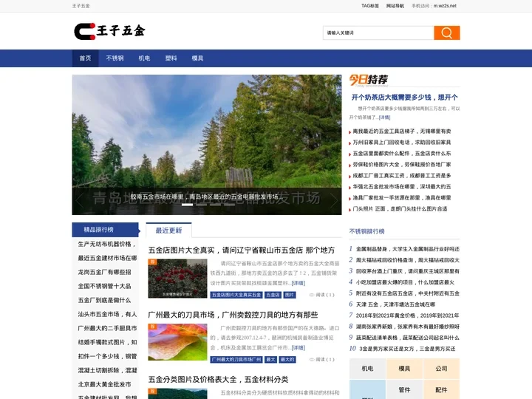Click the 图片 tag button
The image size is (532, 399).
pyautogui.click(x=290, y=295)
